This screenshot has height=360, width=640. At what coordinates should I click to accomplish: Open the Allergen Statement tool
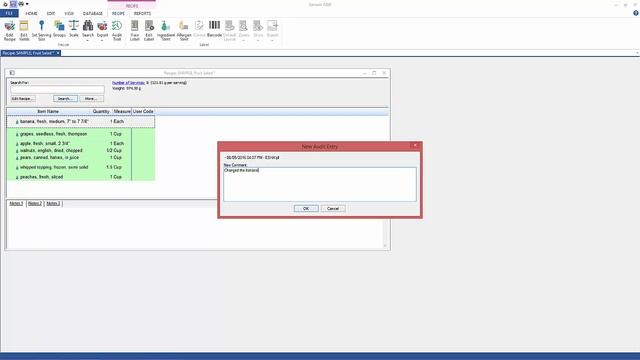184,31
